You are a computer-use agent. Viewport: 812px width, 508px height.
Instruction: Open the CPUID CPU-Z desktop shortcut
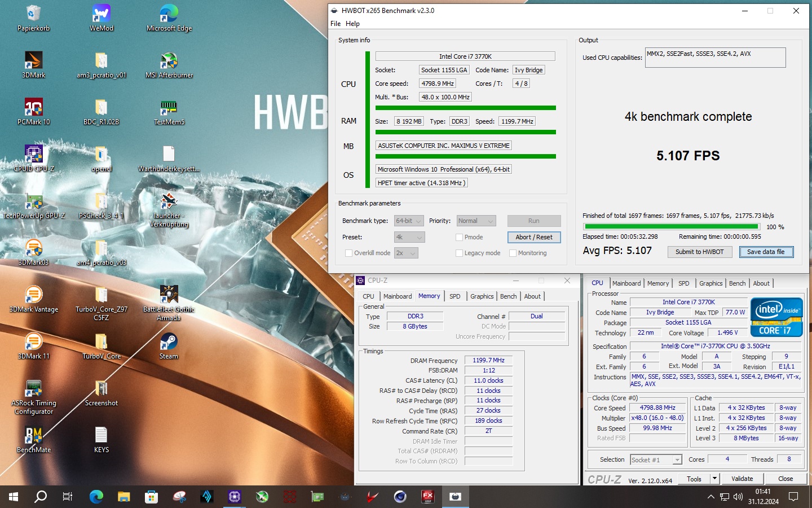pyautogui.click(x=33, y=159)
